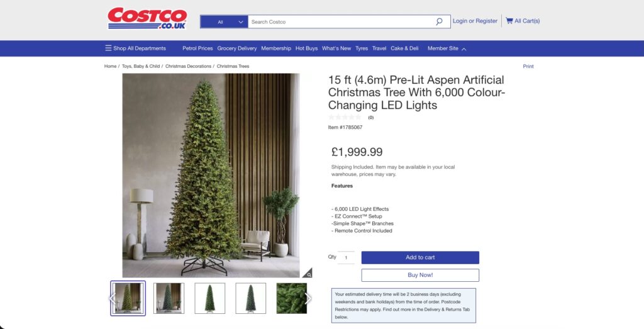The width and height of the screenshot is (644, 329).
Task: Expand the Member Site menu
Action: click(x=447, y=48)
